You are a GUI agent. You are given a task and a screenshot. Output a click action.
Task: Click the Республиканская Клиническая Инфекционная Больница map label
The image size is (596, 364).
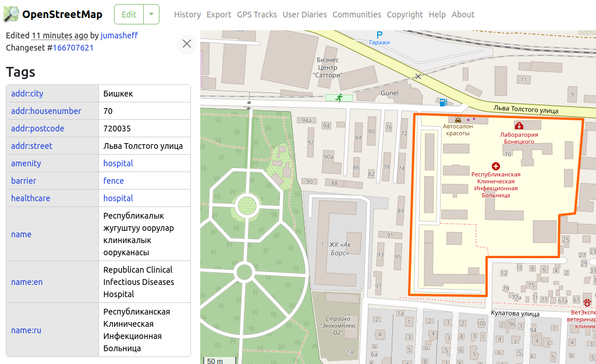coord(496,185)
